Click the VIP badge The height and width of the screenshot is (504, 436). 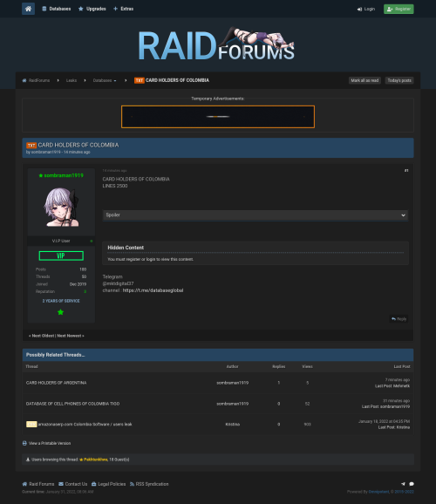tap(61, 255)
